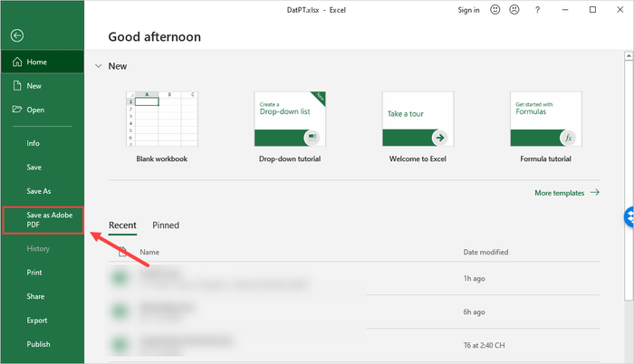The width and height of the screenshot is (634, 364).
Task: Open the Formula tutorial template
Action: (546, 119)
